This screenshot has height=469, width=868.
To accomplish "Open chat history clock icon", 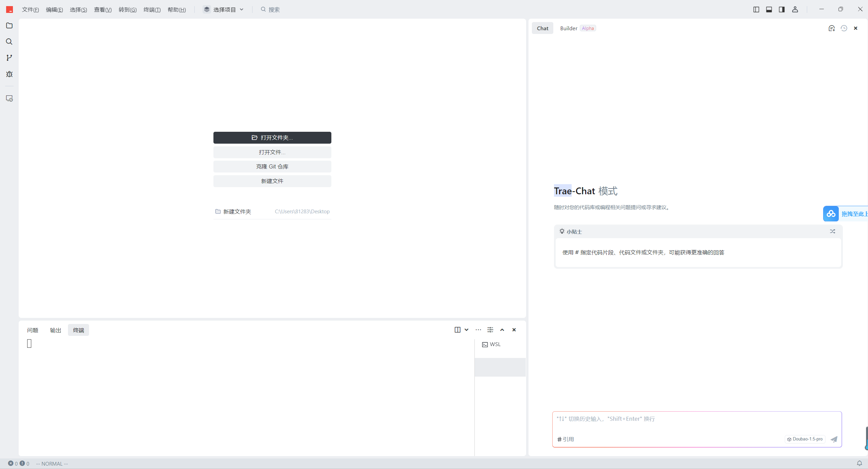I will point(844,28).
